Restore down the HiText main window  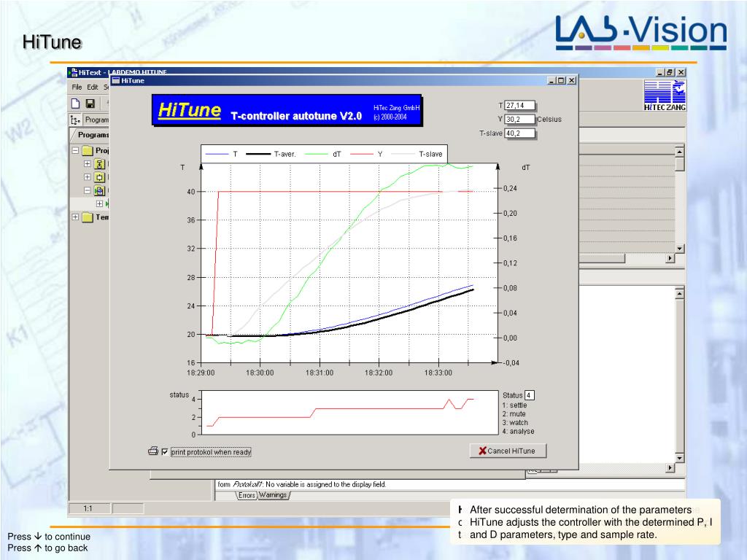click(670, 72)
